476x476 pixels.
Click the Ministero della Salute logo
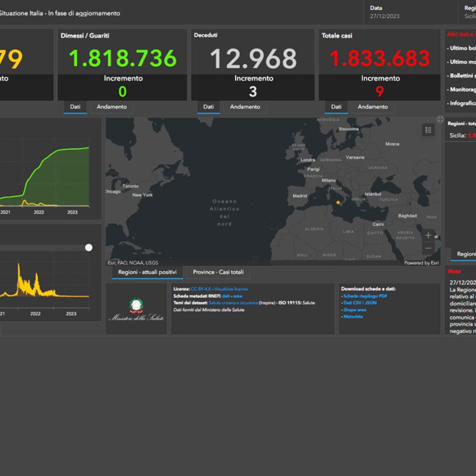[x=136, y=309]
